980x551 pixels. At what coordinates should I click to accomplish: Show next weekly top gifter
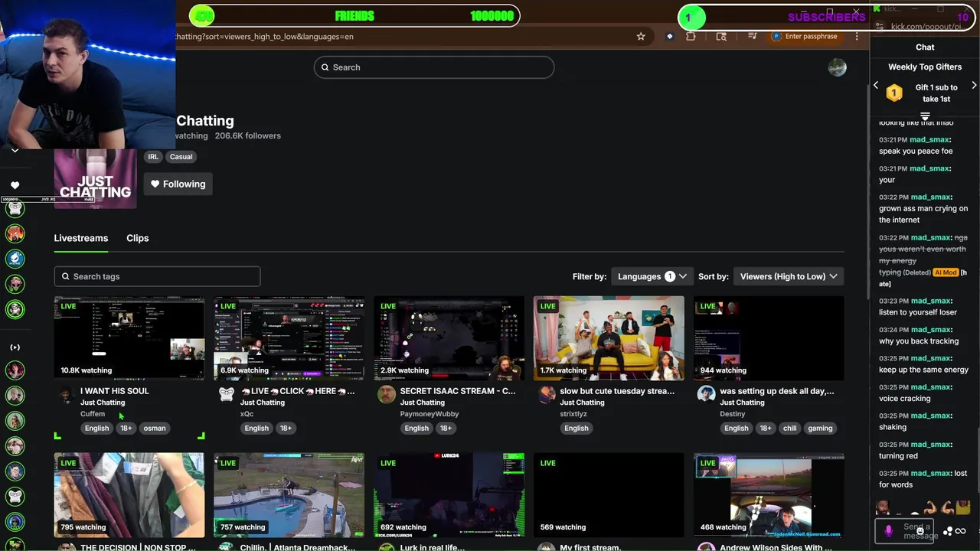[974, 86]
